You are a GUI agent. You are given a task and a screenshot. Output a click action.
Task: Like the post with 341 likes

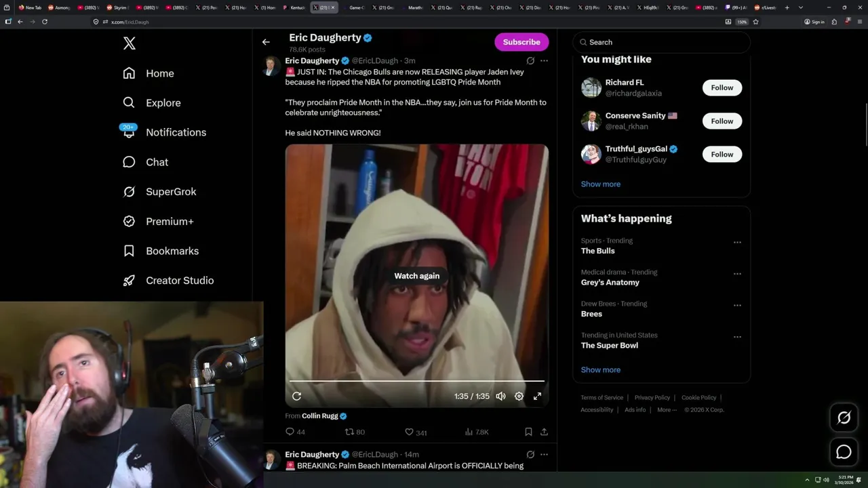tap(416, 432)
